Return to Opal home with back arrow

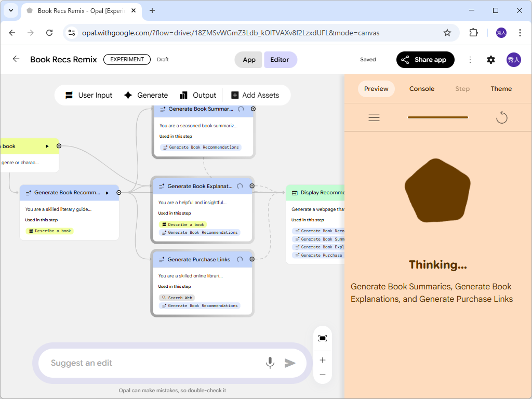click(16, 59)
